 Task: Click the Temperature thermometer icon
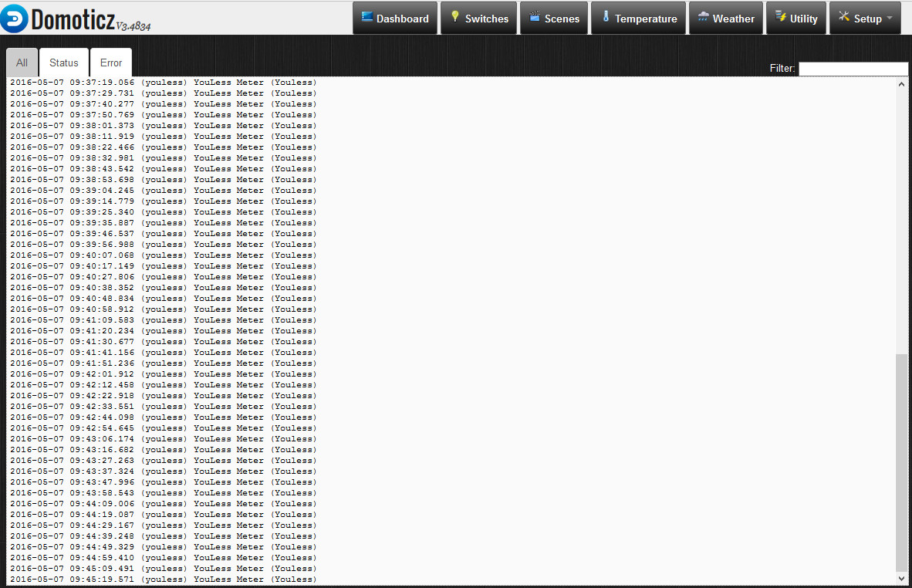(606, 16)
